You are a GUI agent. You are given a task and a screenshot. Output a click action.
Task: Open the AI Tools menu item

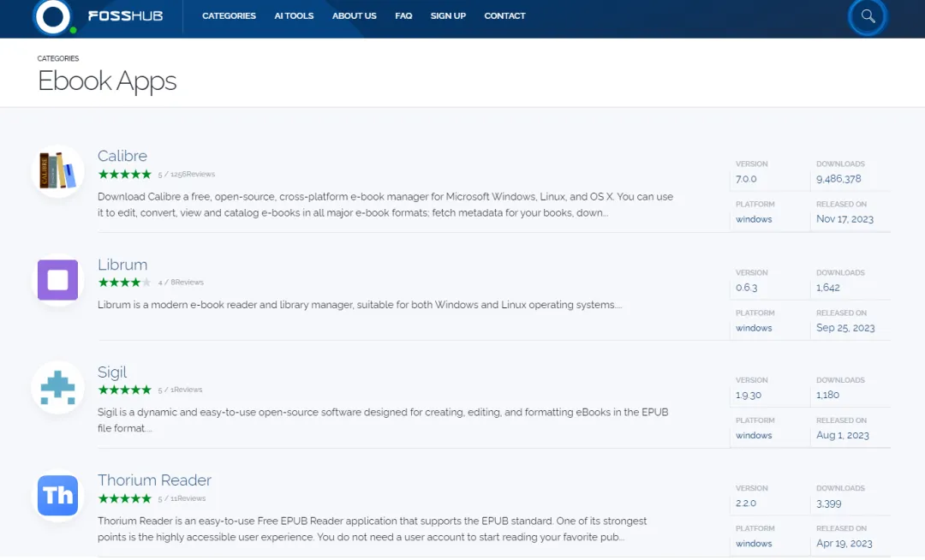point(294,16)
